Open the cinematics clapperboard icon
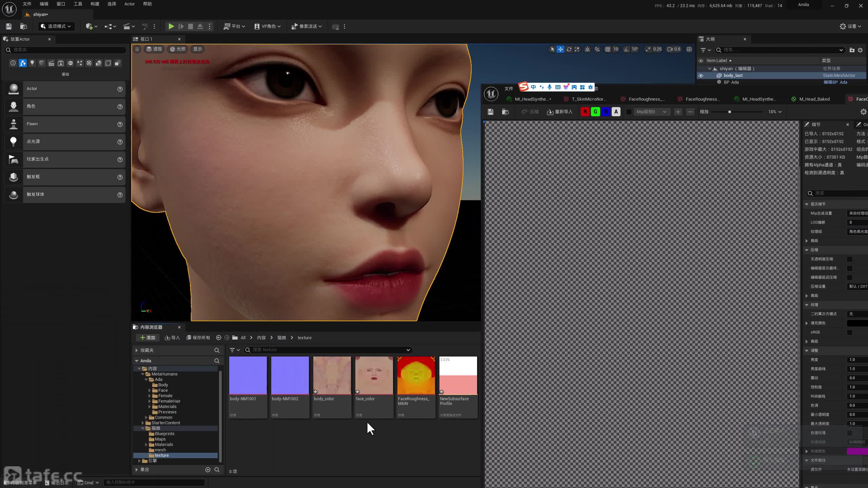 (x=129, y=26)
